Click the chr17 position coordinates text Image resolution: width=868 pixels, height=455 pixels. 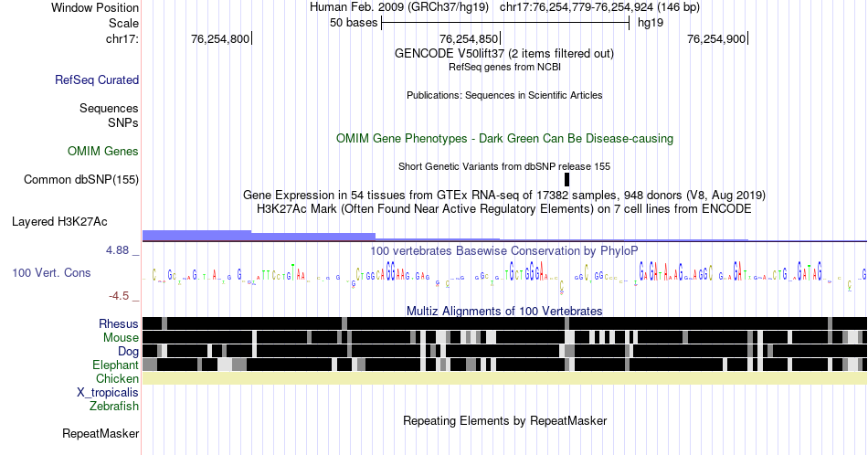coord(599,7)
